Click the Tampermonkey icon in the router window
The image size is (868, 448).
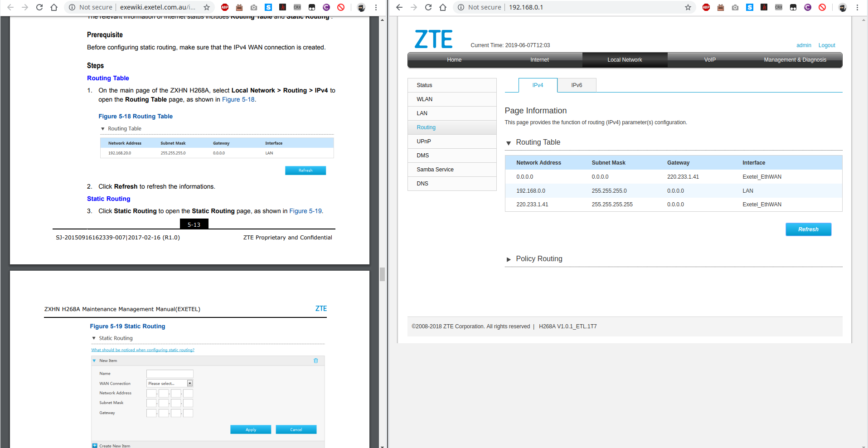[793, 7]
